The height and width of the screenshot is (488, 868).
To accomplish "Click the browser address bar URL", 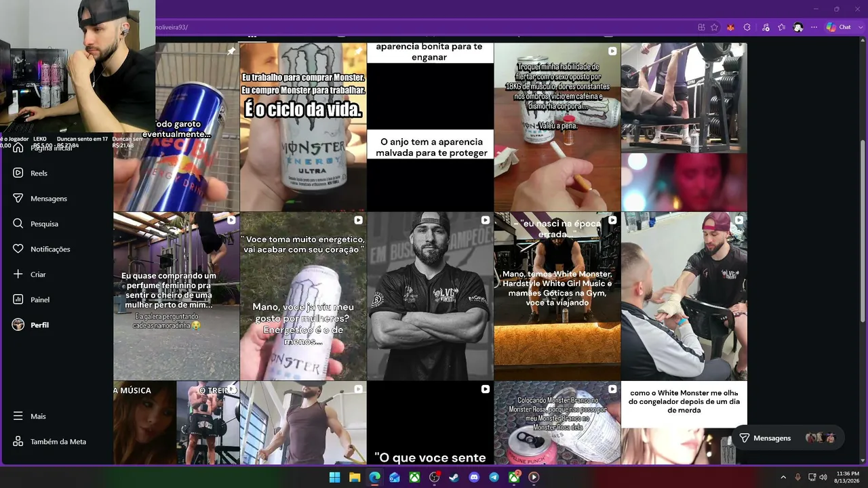I will point(172,27).
